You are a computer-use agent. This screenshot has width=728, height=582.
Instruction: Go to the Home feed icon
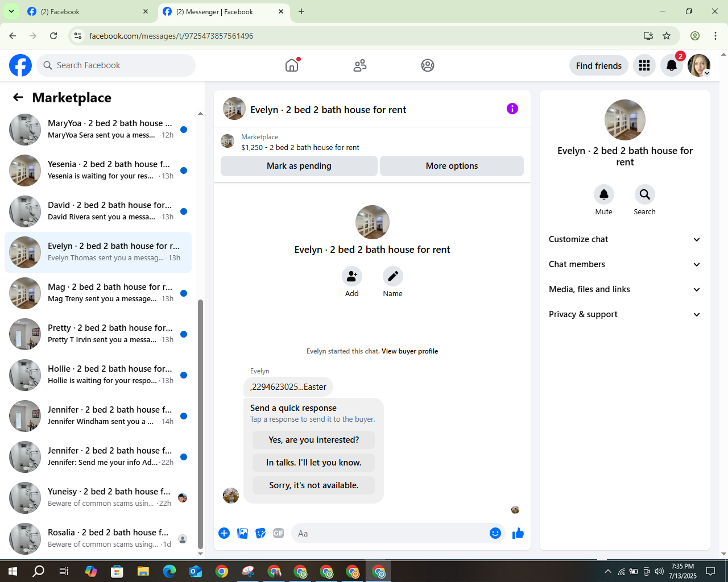point(292,65)
